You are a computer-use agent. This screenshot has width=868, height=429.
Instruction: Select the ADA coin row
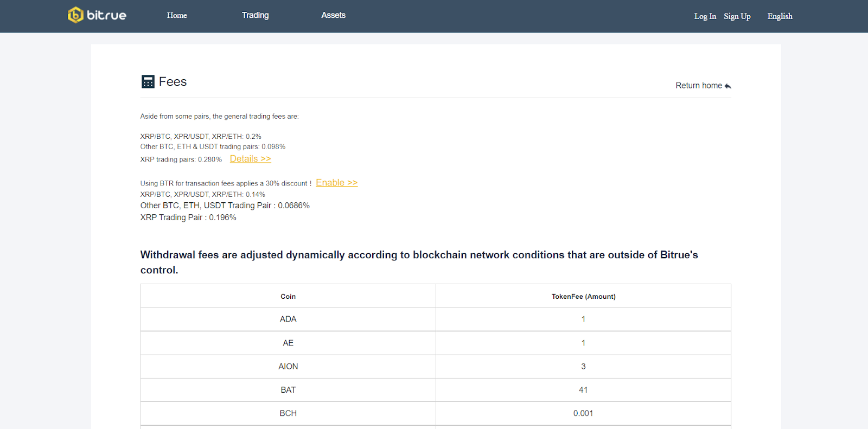(x=435, y=319)
